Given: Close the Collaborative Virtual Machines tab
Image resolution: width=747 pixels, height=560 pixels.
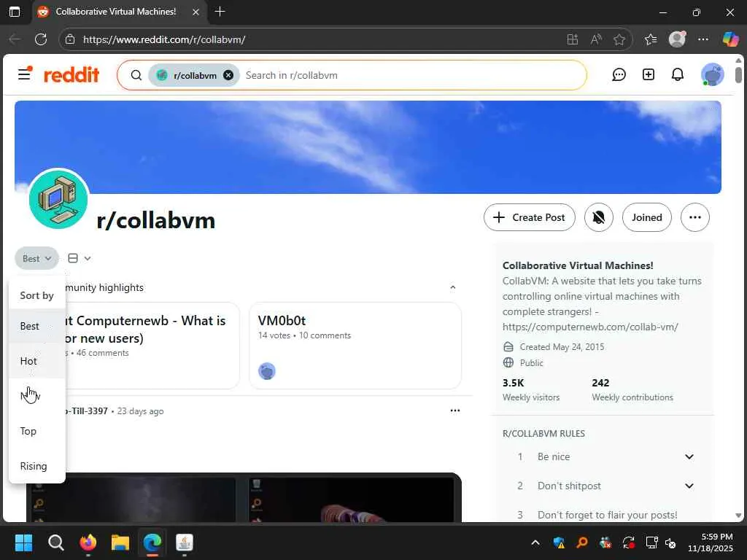Looking at the screenshot, I should tap(196, 12).
